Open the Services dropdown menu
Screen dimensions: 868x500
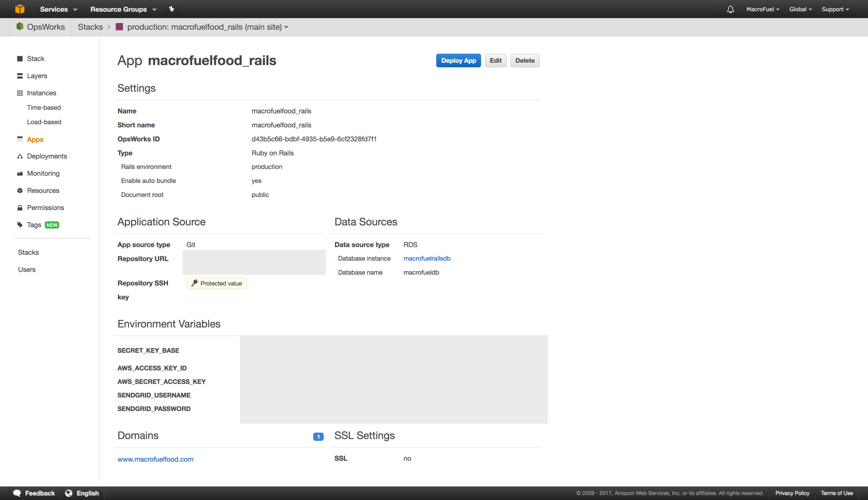pos(58,9)
